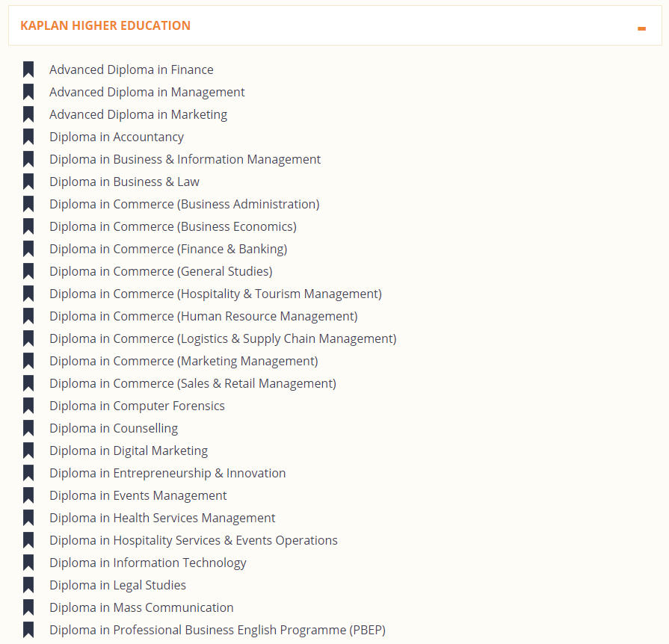Select the text 'Diploma in Legal Studies'
Viewport: 669px width, 644px height.
coord(118,585)
